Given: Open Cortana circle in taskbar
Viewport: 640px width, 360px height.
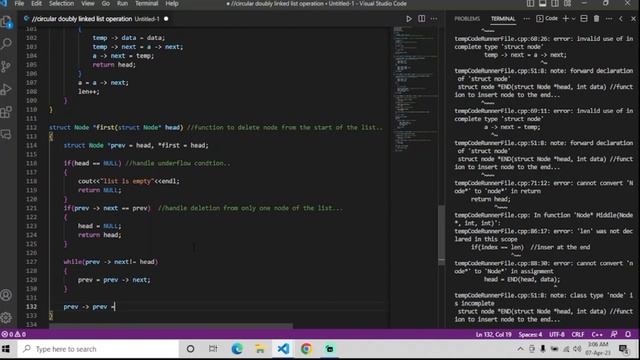Looking at the screenshot, I should click(x=190, y=349).
